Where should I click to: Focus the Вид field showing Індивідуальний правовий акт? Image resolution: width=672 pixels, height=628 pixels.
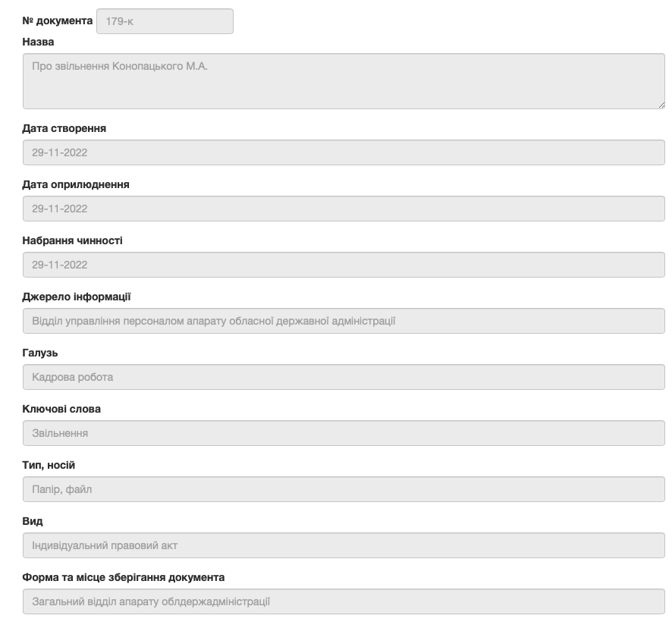(344, 545)
